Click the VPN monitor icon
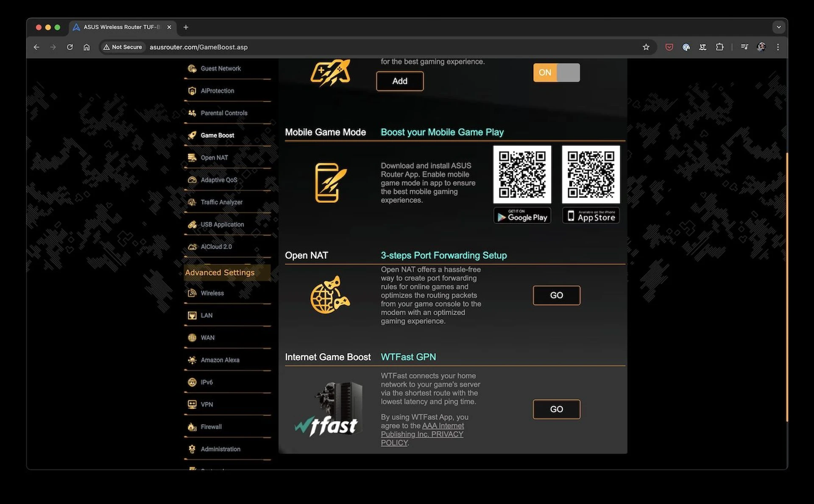This screenshot has height=504, width=814. tap(192, 404)
